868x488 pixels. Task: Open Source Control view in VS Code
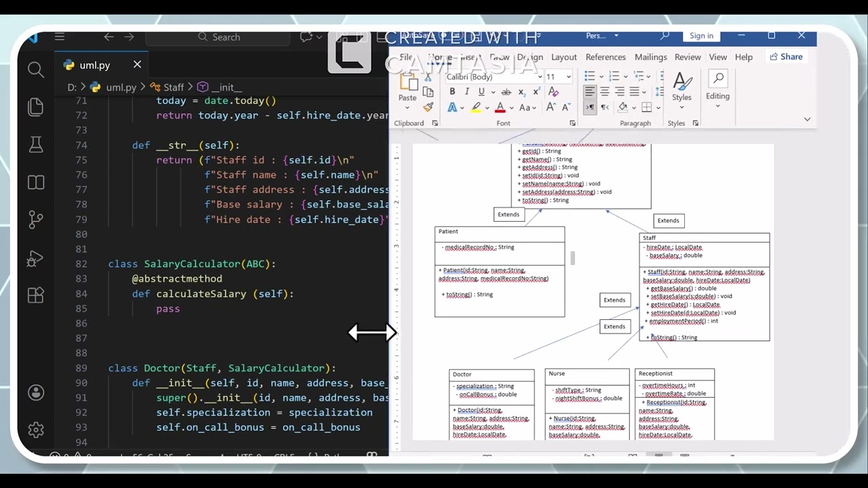(x=36, y=220)
